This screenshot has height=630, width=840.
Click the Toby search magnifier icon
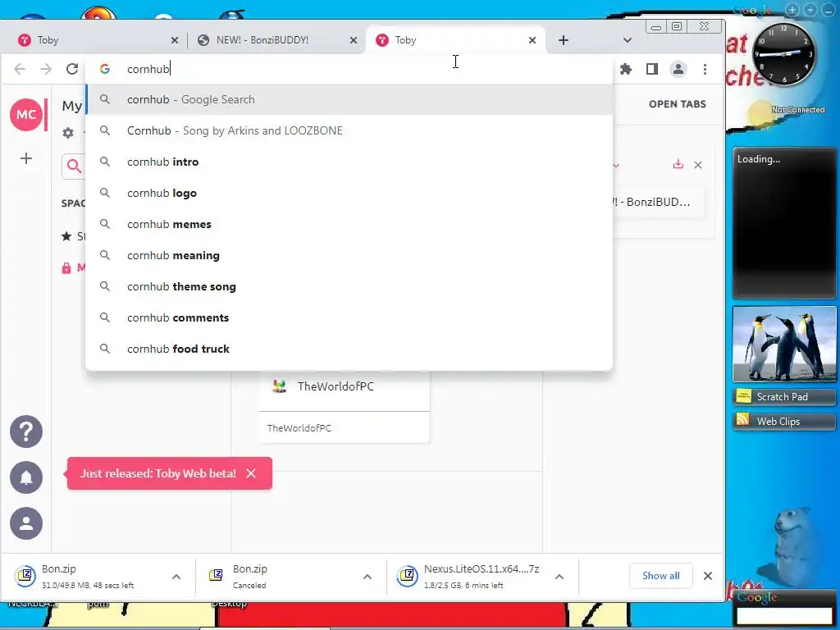coord(74,166)
